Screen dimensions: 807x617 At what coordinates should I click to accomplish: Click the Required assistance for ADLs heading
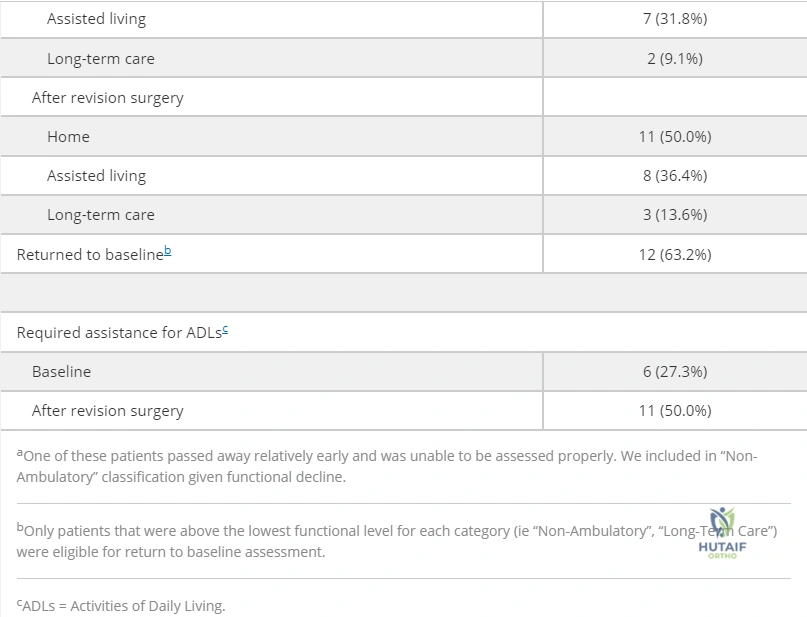[x=119, y=333]
